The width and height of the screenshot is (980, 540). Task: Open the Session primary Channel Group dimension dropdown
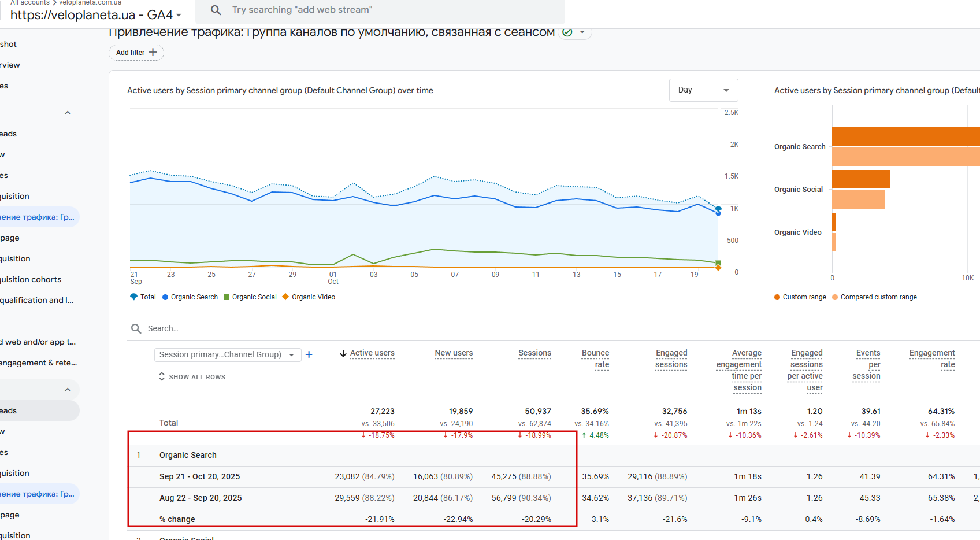(228, 354)
